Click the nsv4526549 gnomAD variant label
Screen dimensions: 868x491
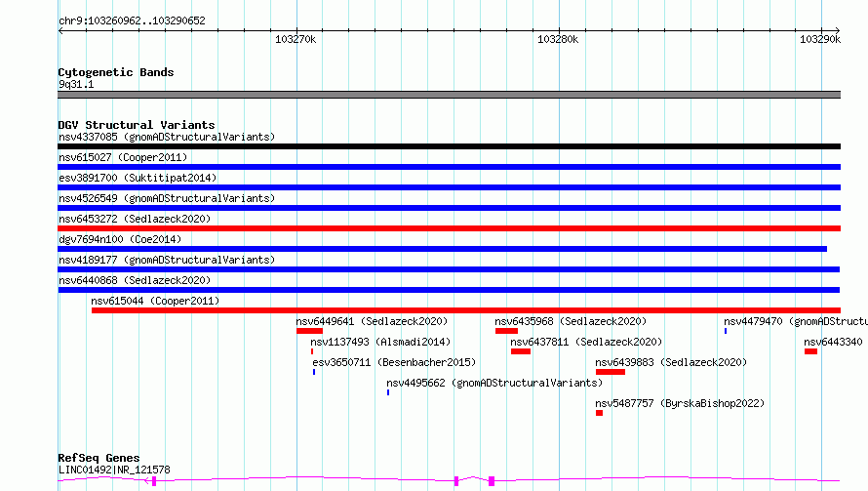(167, 198)
